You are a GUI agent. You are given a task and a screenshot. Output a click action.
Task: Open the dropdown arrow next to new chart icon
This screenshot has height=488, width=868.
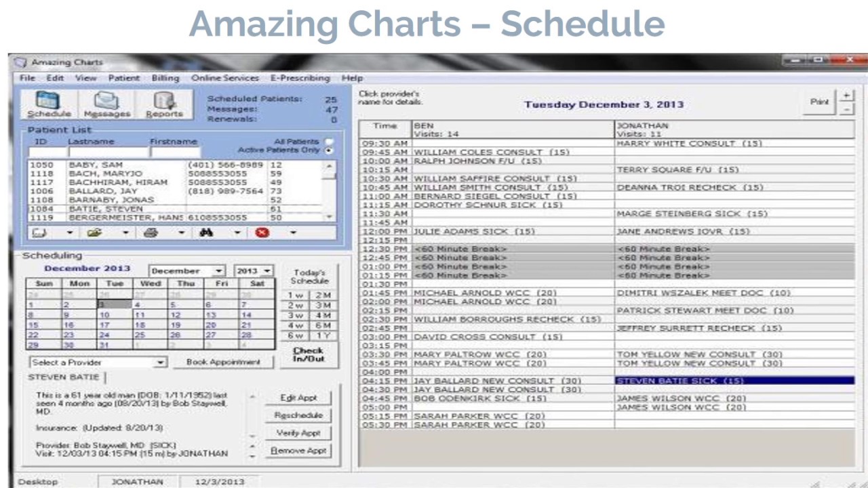coord(69,232)
